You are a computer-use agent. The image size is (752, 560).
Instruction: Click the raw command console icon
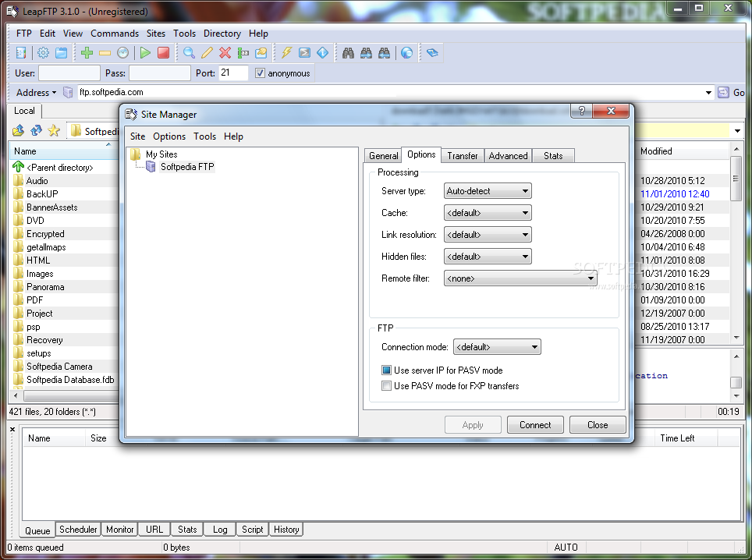[304, 53]
